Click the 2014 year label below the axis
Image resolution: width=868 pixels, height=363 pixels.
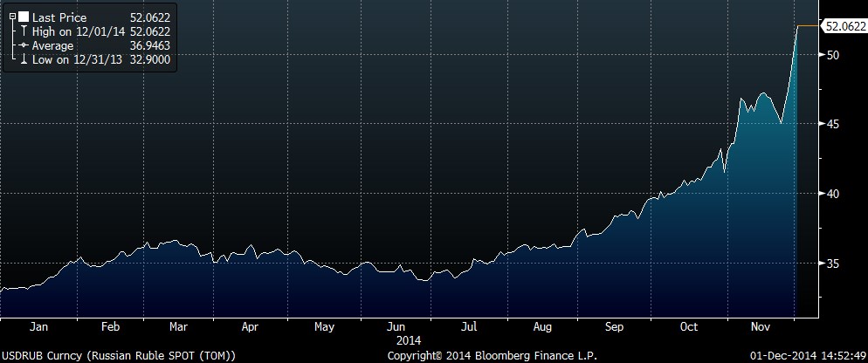tap(409, 339)
